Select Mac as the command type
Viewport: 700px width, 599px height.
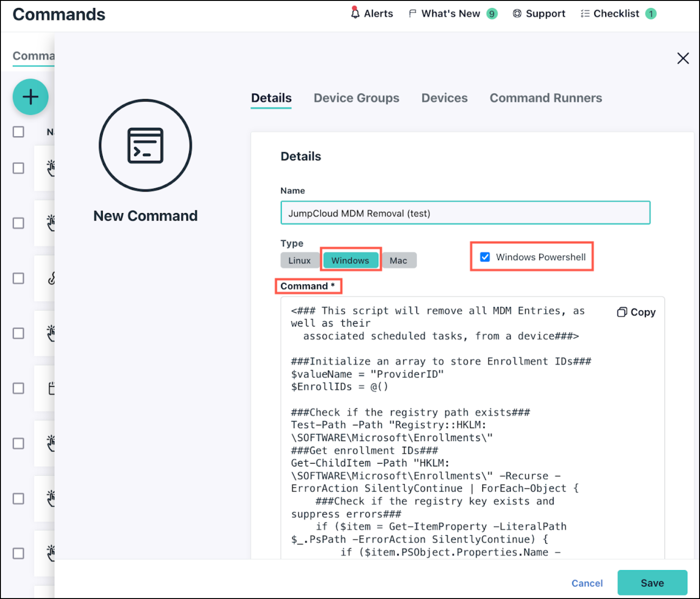[x=399, y=260]
